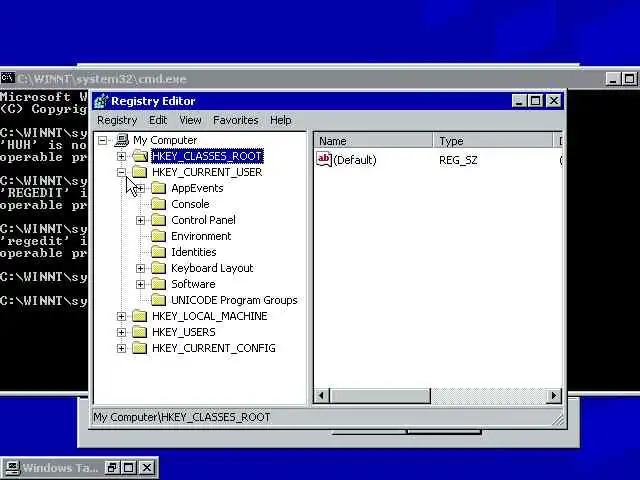The width and height of the screenshot is (640, 480).
Task: Click the My Computer icon in tree
Action: click(x=122, y=140)
